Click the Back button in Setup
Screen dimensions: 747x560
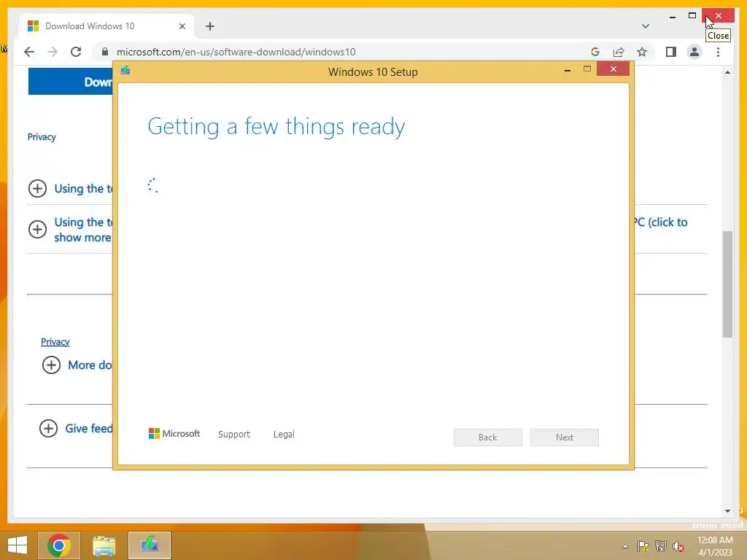[488, 437]
